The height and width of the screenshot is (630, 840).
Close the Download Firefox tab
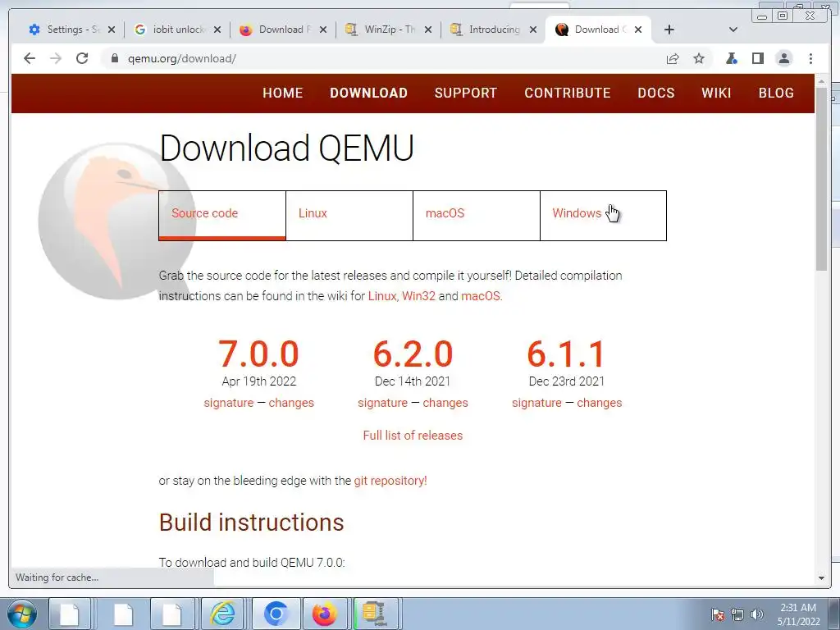323,30
